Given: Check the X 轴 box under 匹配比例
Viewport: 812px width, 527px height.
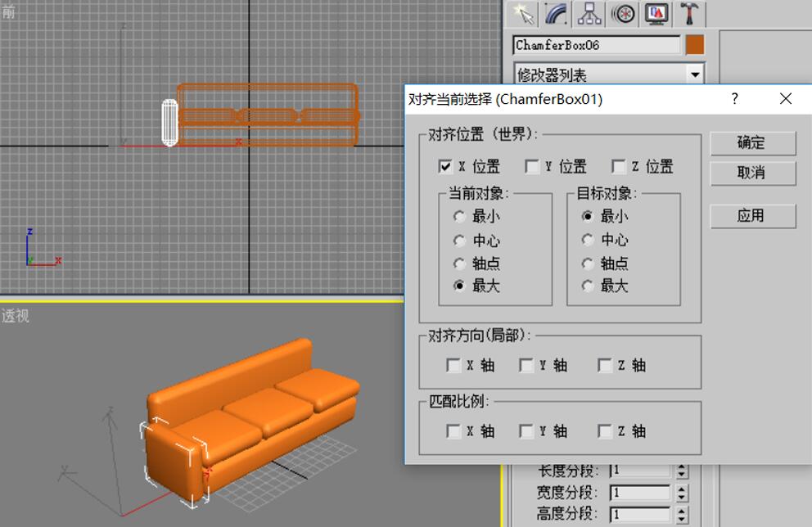Looking at the screenshot, I should click(x=454, y=431).
